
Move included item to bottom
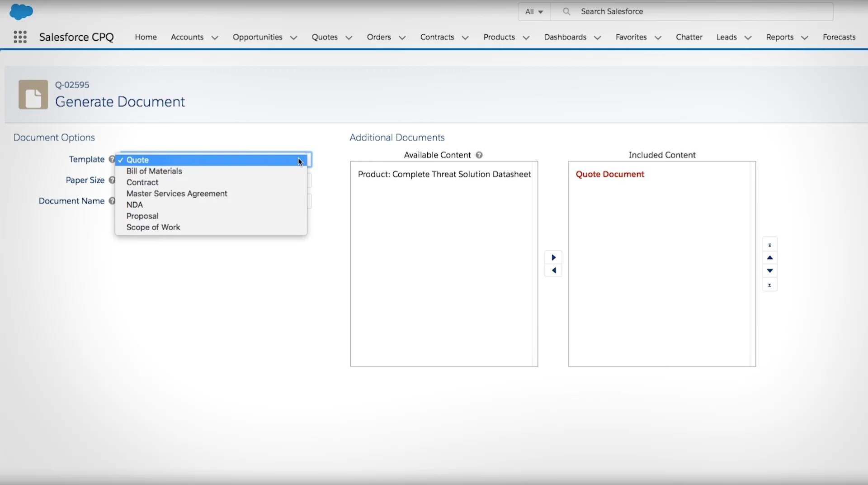pos(769,285)
